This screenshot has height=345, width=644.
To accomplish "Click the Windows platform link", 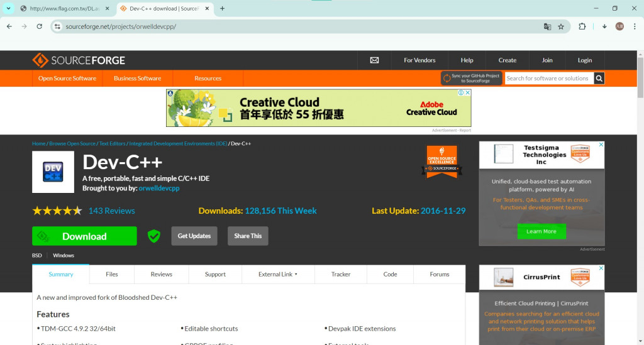I will [x=64, y=255].
